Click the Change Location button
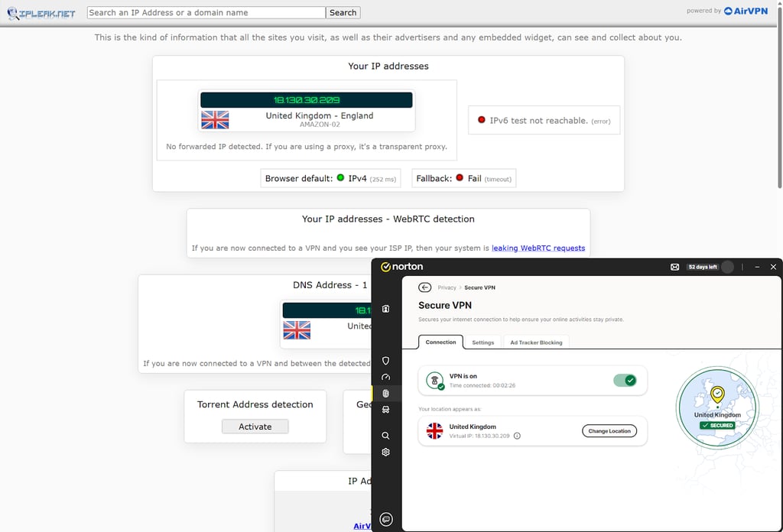The image size is (783, 532). click(x=609, y=431)
